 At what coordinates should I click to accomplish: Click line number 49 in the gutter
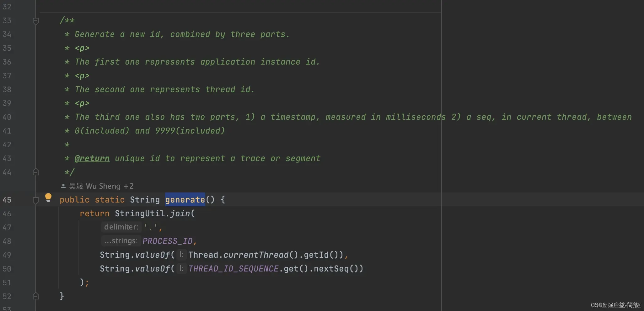[7, 255]
